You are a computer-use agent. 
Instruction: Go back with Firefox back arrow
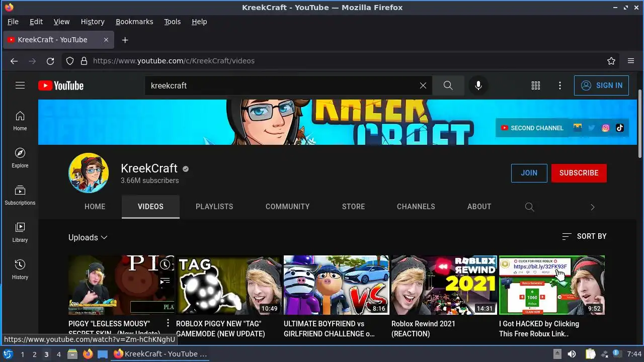coord(14,61)
